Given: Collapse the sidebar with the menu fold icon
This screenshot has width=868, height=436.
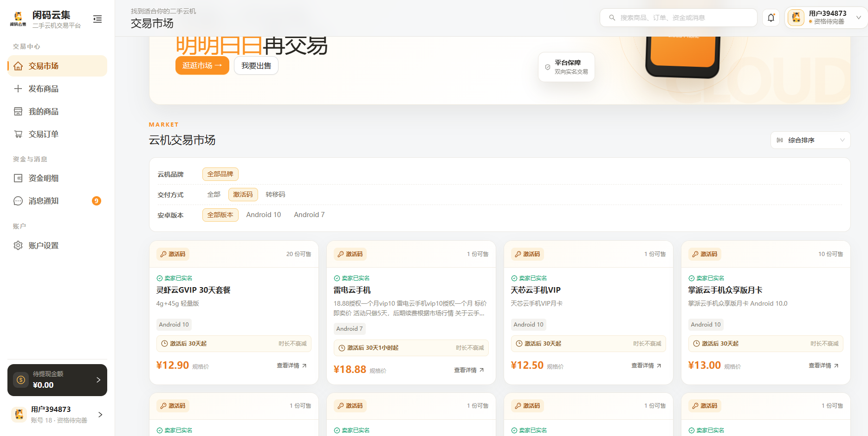Looking at the screenshot, I should pyautogui.click(x=97, y=19).
